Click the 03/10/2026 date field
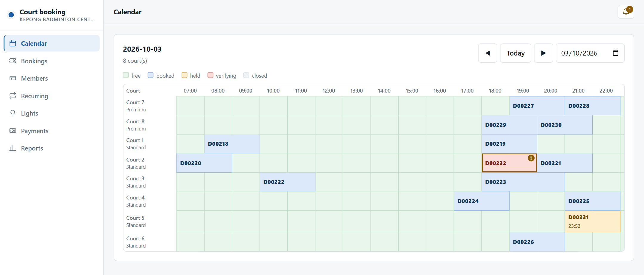This screenshot has width=644, height=275. (x=590, y=53)
